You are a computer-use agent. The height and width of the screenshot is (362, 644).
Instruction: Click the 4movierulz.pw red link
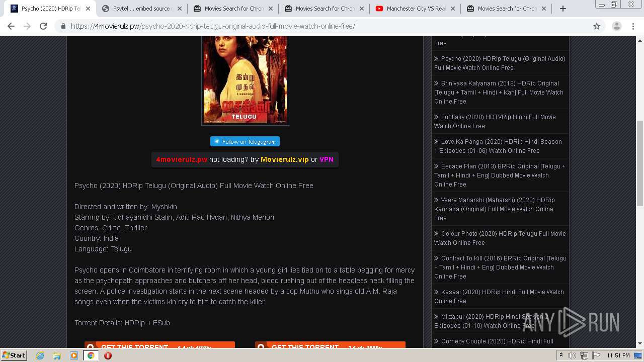point(182,159)
